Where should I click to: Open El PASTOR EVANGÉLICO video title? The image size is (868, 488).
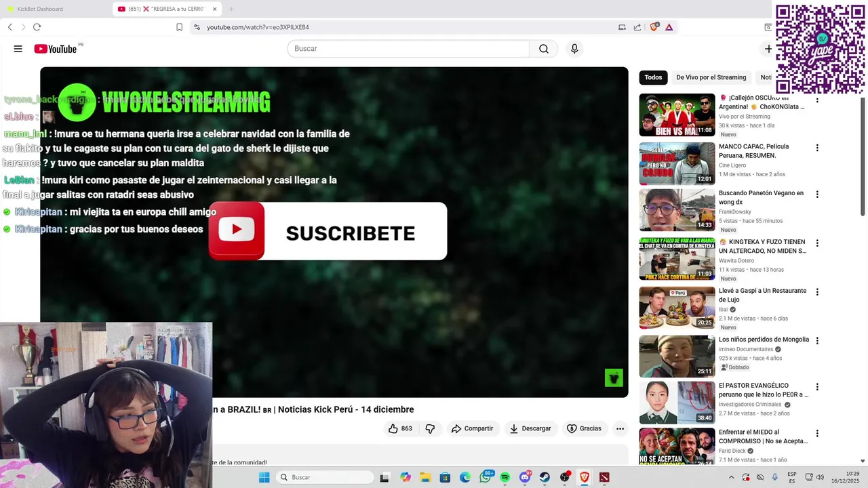pyautogui.click(x=764, y=390)
